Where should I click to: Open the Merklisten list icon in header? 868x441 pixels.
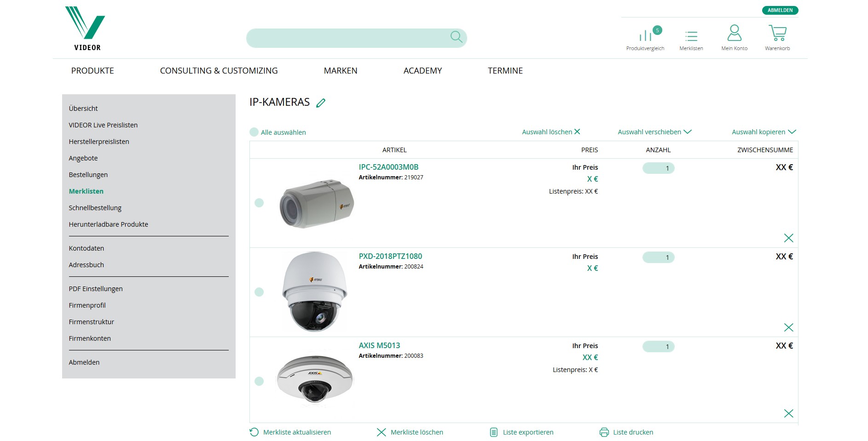click(x=691, y=36)
